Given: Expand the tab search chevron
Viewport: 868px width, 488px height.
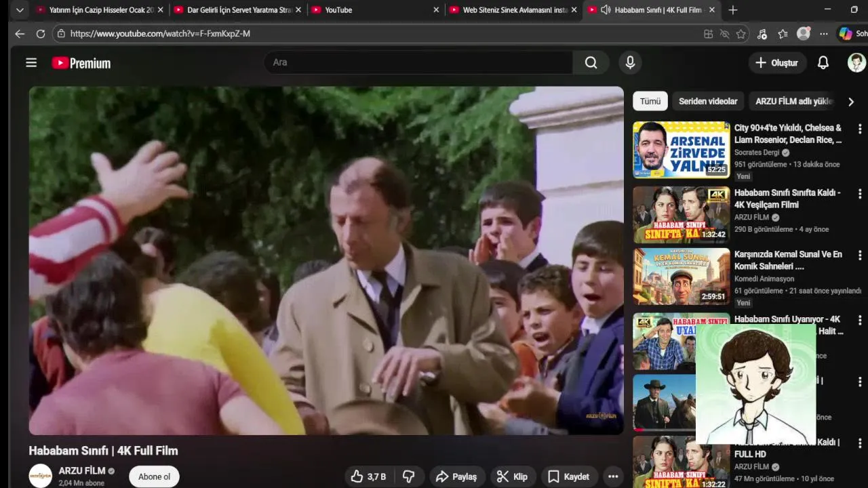Looking at the screenshot, I should click(x=20, y=10).
